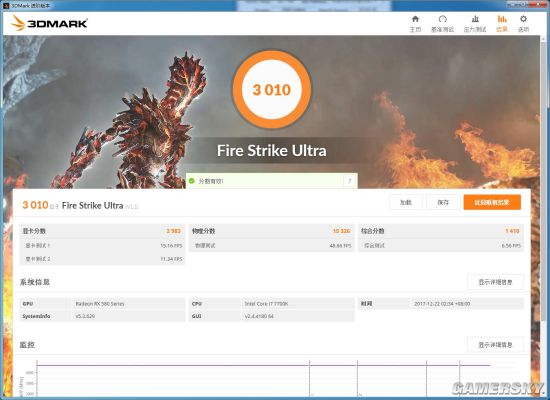
Task: Expand monitoring details button
Action: coord(495,345)
